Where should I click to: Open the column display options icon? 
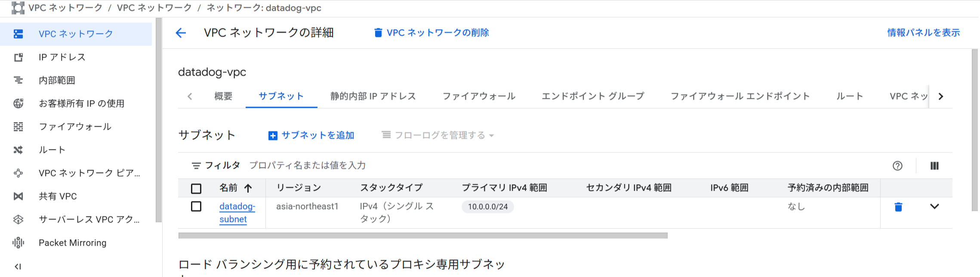click(934, 165)
